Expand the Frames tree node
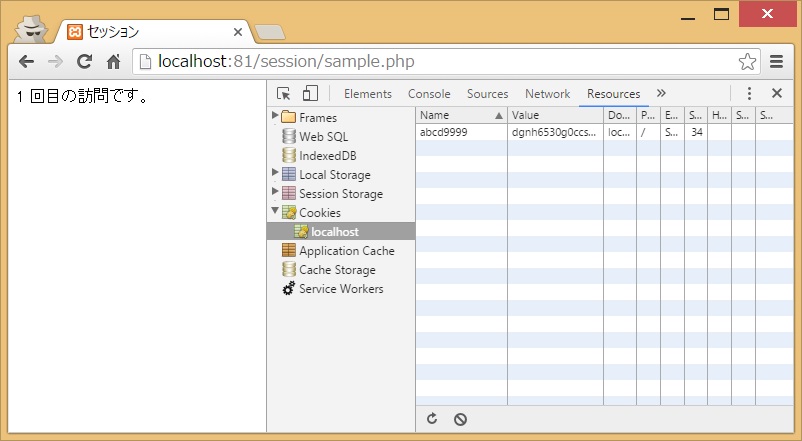The image size is (802, 441). [275, 115]
